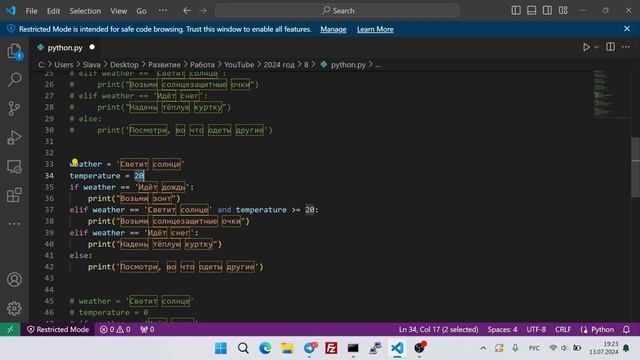The height and width of the screenshot is (360, 640).
Task: Open Windows Start menu
Action: (x=221, y=348)
